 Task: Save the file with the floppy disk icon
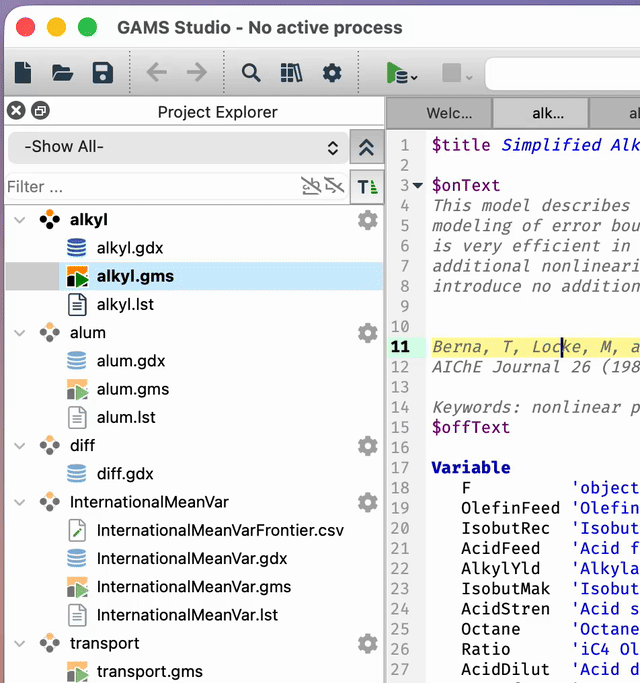click(x=102, y=73)
